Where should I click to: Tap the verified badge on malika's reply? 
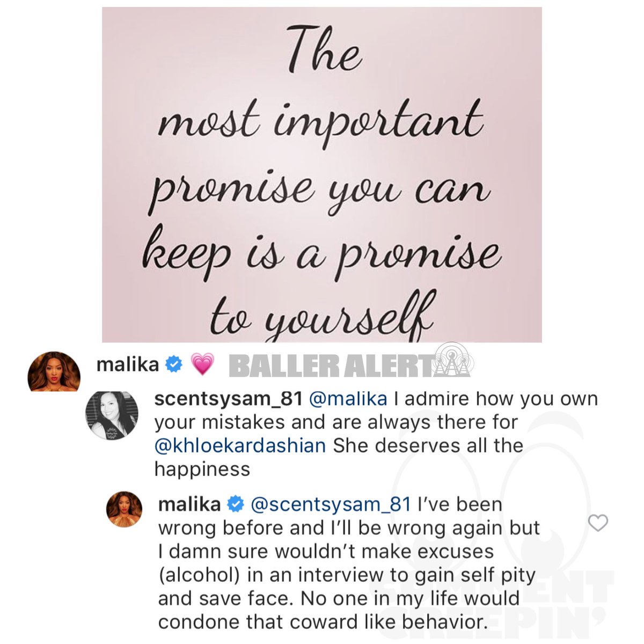tap(235, 504)
